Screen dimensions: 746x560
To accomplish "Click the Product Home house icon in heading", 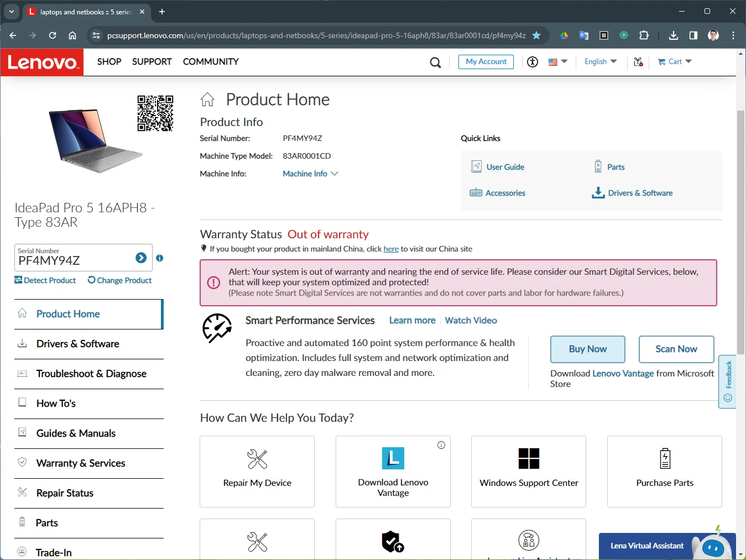I will click(x=207, y=100).
